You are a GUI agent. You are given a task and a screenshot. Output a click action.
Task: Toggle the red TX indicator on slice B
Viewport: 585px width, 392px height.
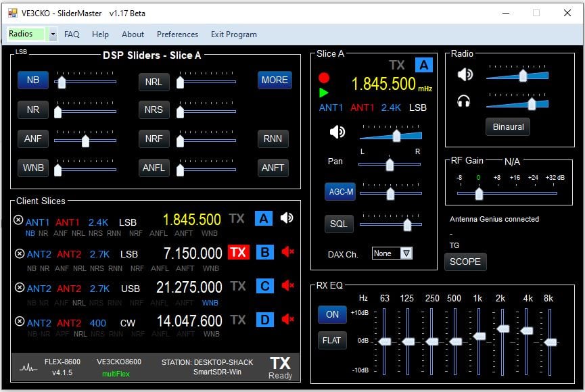coord(238,253)
